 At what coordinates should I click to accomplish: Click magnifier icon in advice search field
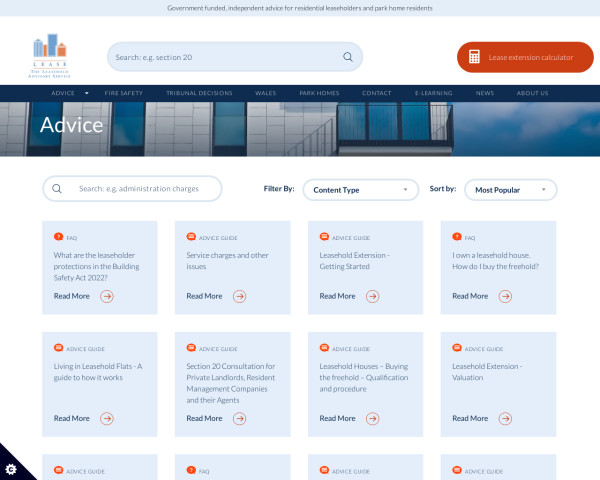[57, 188]
